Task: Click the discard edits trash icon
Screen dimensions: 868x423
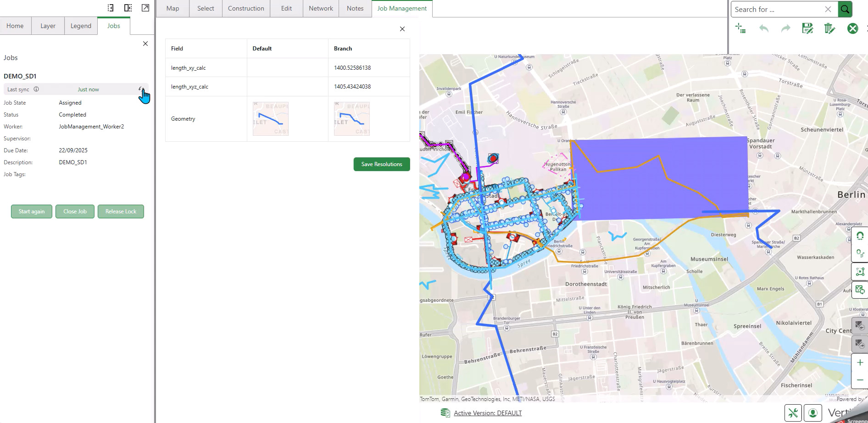Action: pos(829,28)
